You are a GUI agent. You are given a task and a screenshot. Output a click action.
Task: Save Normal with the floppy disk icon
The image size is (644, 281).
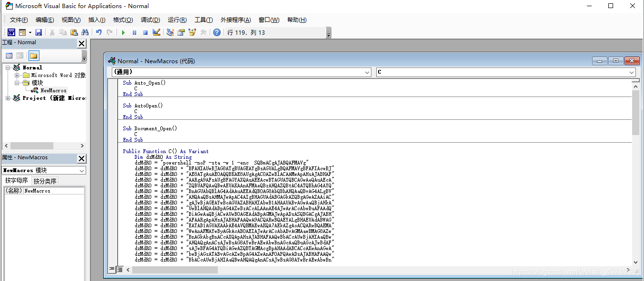39,32
